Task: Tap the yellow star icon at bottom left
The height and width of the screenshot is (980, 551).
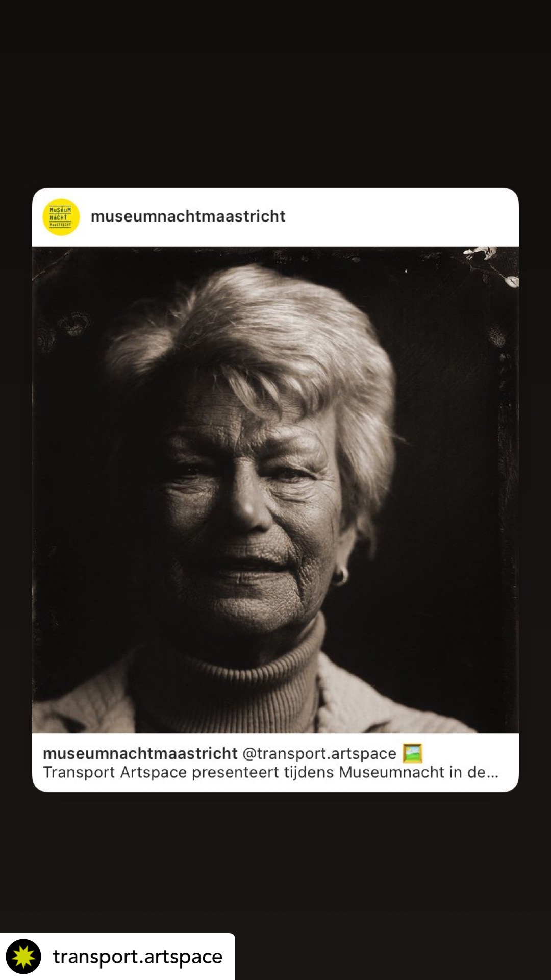Action: 23,957
